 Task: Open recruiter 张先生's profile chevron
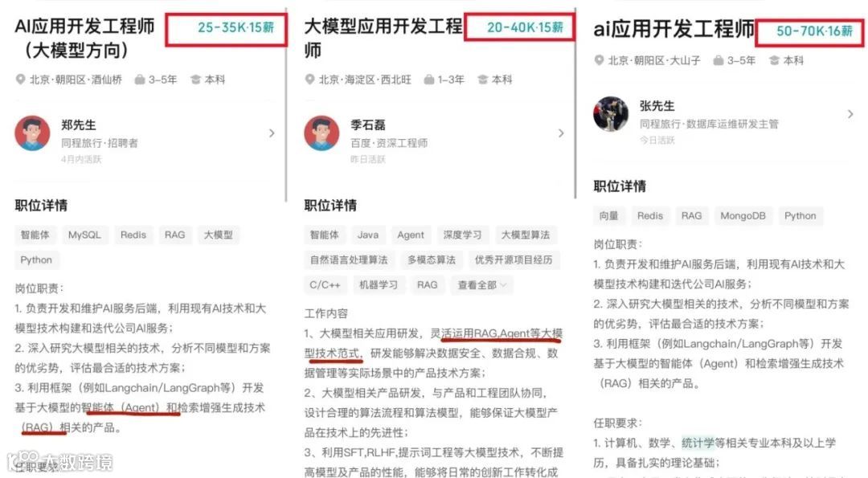click(x=851, y=114)
